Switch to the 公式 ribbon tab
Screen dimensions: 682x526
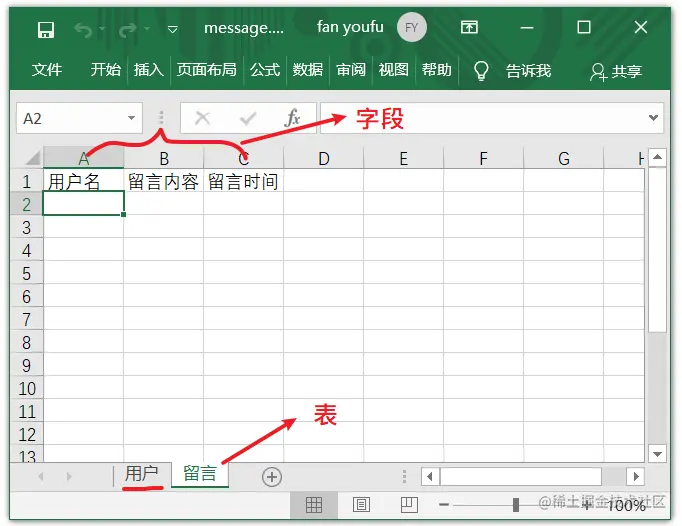pyautogui.click(x=264, y=70)
